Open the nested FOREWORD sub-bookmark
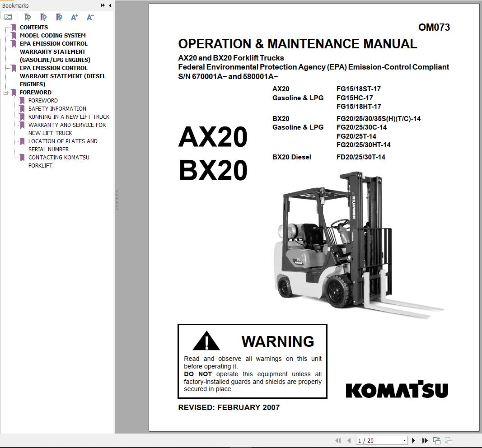This screenshot has width=482, height=448. click(43, 100)
